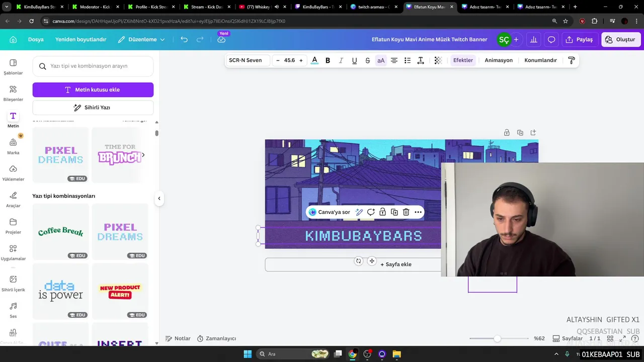Viewport: 644px width, 362px height.
Task: Open Marka kit in the sidebar
Action: pos(13,146)
